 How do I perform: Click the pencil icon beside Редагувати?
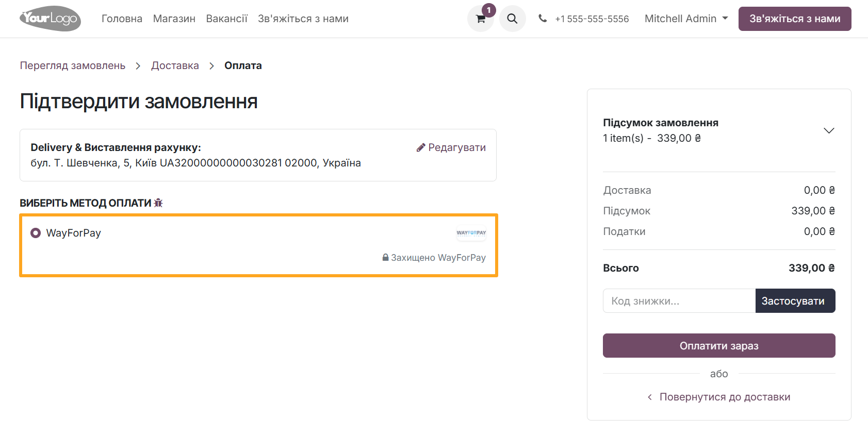point(420,147)
